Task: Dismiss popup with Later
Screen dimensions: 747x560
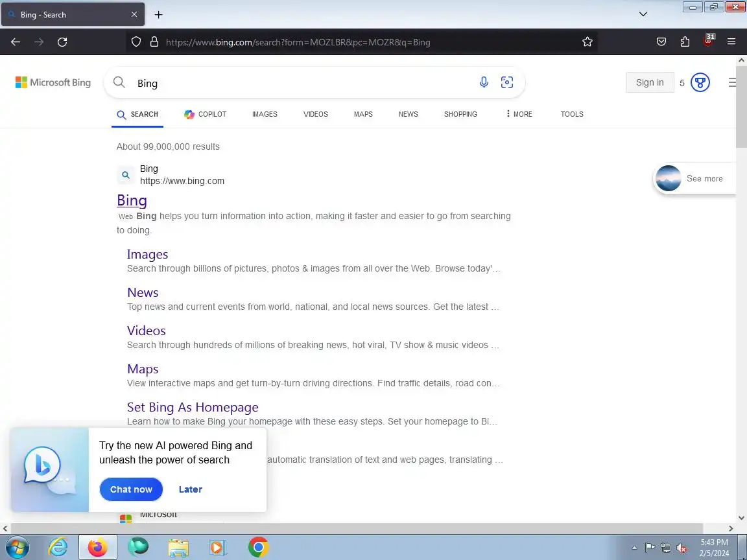Action: [x=191, y=489]
